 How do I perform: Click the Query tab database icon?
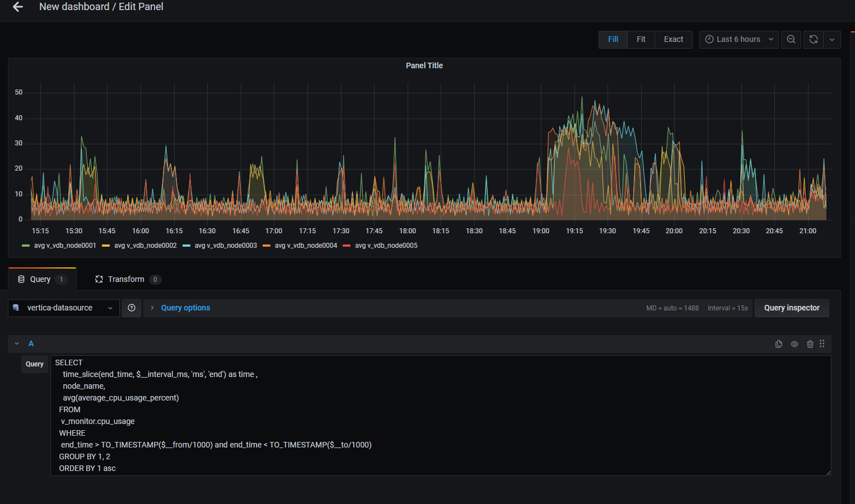[x=21, y=279]
